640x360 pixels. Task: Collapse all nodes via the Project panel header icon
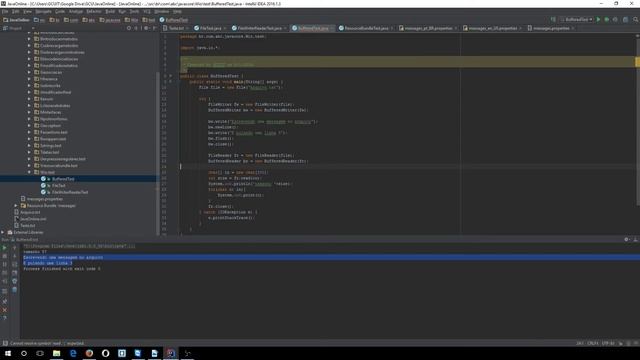point(136,28)
